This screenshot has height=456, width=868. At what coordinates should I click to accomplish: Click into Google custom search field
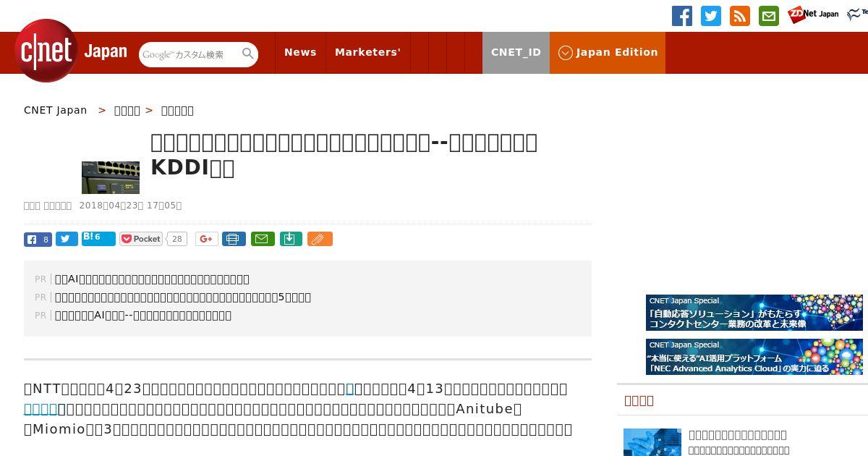pyautogui.click(x=191, y=54)
